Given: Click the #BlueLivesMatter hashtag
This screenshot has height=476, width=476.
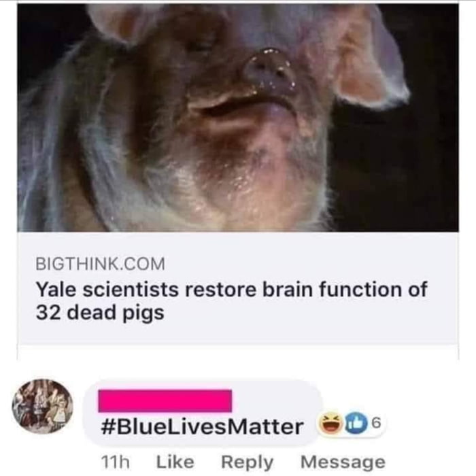Looking at the screenshot, I should tap(202, 426).
